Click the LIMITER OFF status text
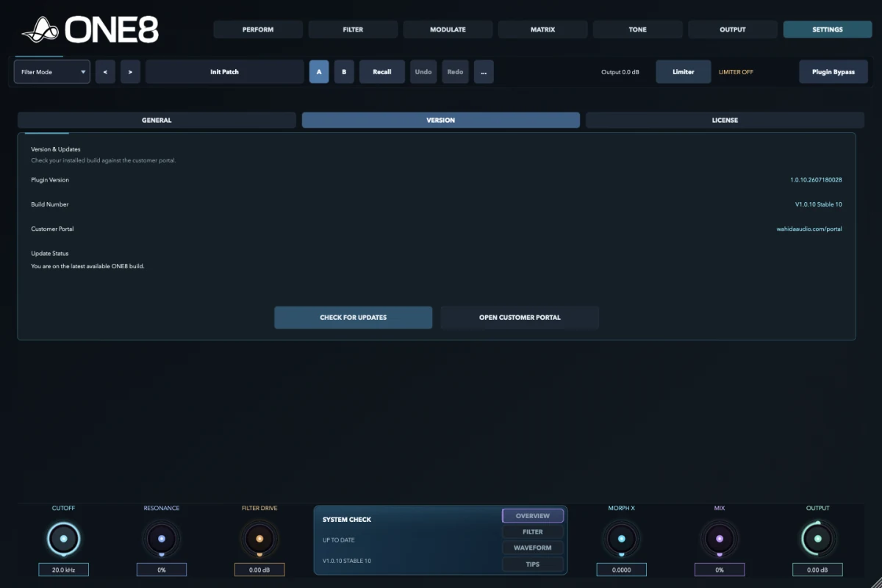This screenshot has width=882, height=588. tap(736, 72)
